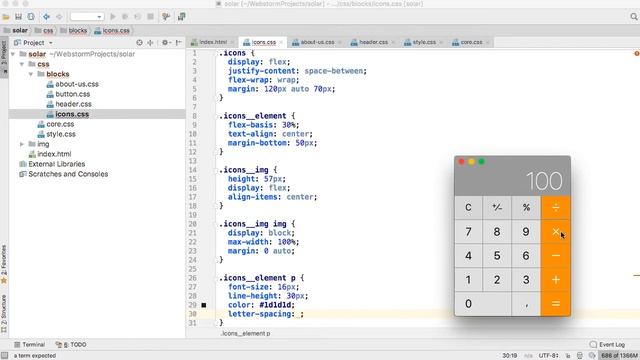Click the calculator 7 key
640x360 pixels.
[x=469, y=232]
